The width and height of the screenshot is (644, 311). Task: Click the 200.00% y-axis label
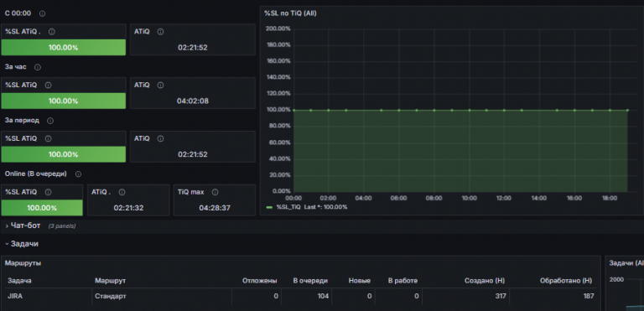[278, 29]
